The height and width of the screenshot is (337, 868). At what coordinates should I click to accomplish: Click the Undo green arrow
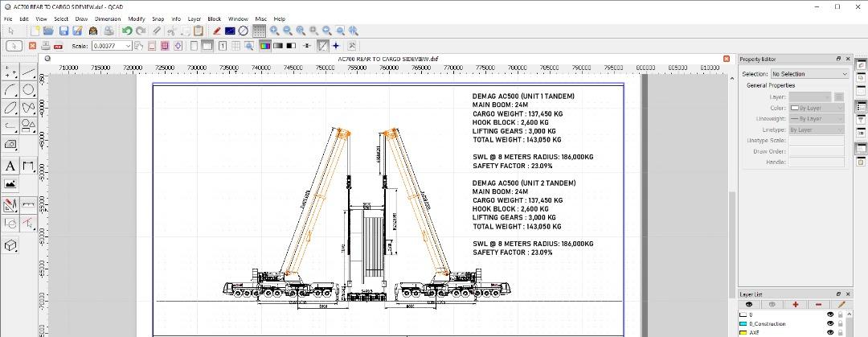pyautogui.click(x=127, y=31)
